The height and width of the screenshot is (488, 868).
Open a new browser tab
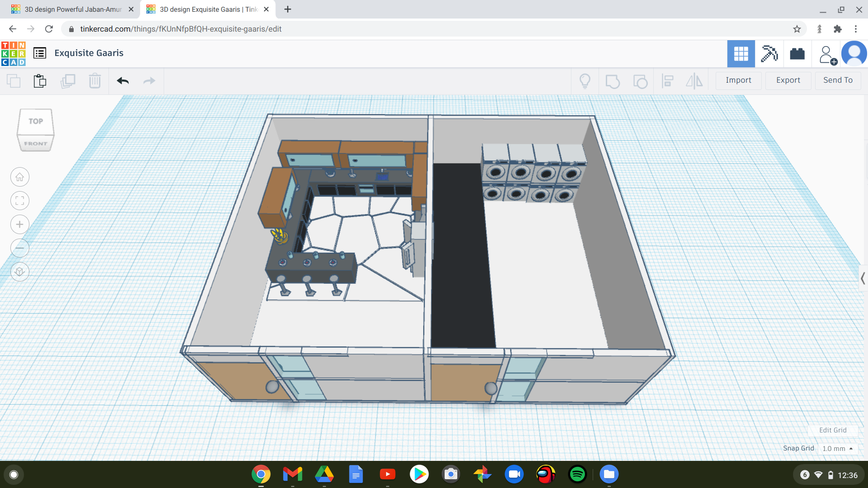(x=288, y=9)
